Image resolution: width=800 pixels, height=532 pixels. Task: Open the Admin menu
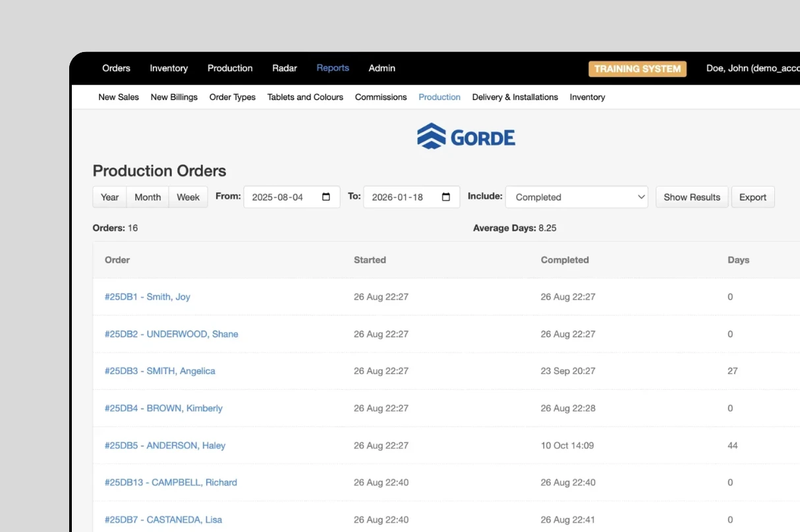(x=382, y=68)
